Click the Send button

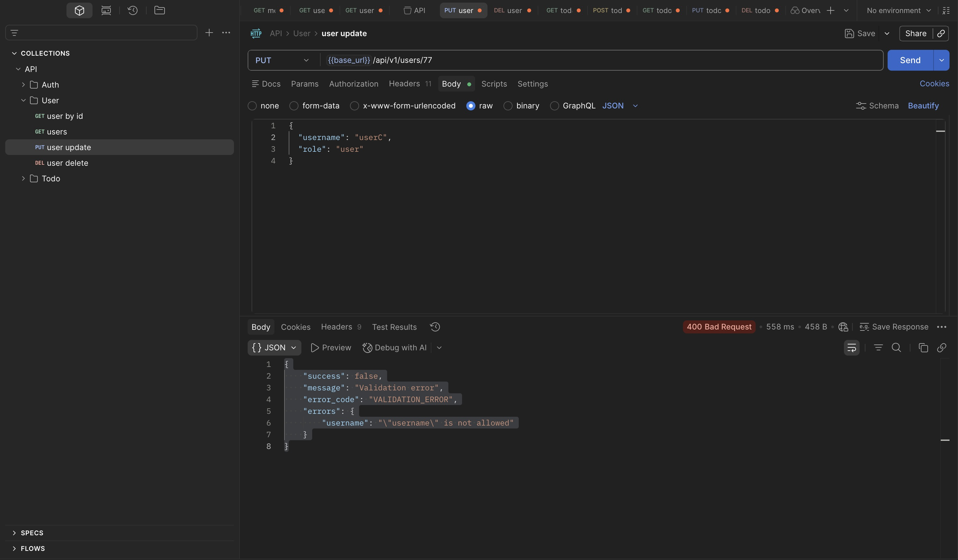tap(910, 60)
